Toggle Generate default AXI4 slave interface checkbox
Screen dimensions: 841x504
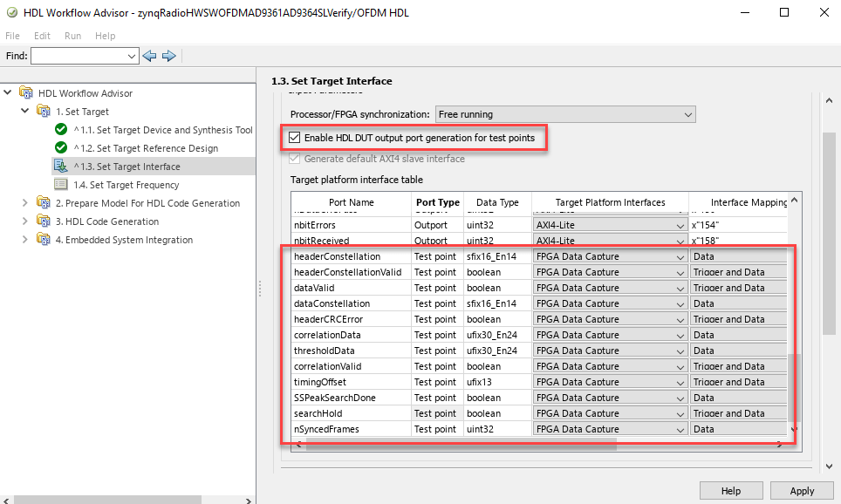[x=295, y=159]
